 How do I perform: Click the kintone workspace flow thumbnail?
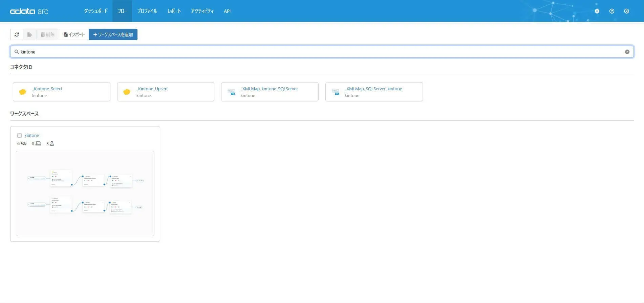click(x=85, y=193)
